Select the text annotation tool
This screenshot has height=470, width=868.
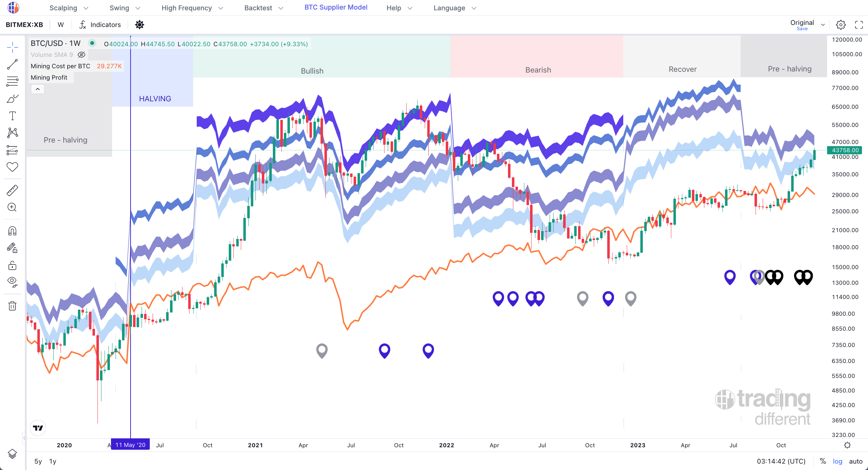pyautogui.click(x=12, y=116)
